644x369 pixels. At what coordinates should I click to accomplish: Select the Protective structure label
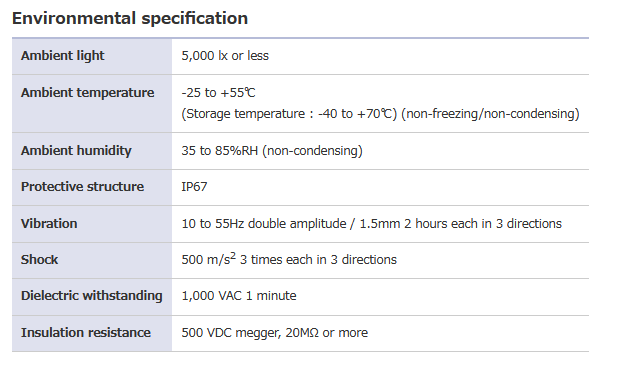pos(83,187)
